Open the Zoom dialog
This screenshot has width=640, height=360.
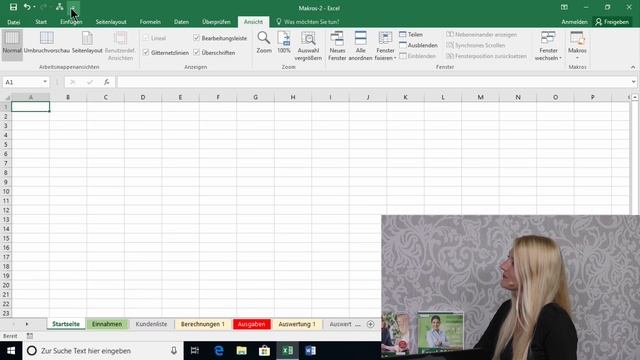click(264, 42)
